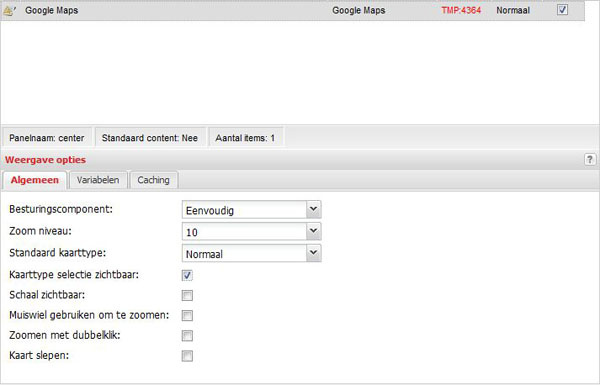Open Standaard kaarttype dropdown arrow

pos(313,253)
